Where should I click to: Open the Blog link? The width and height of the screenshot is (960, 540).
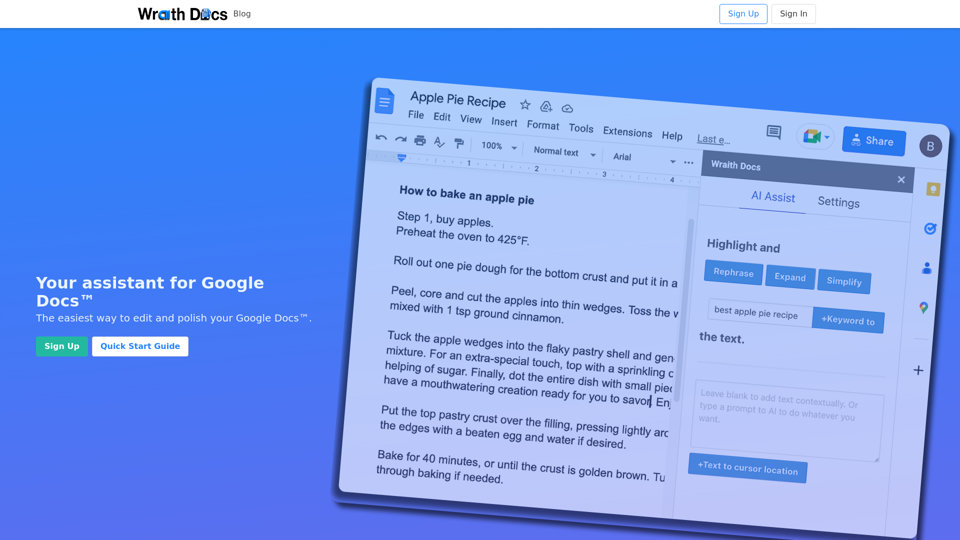pos(242,13)
